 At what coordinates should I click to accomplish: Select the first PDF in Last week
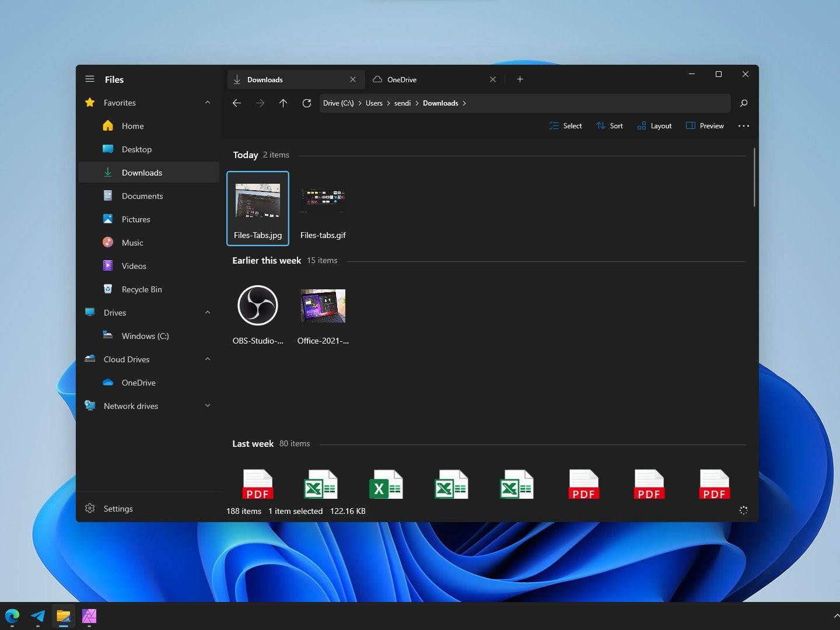click(258, 484)
